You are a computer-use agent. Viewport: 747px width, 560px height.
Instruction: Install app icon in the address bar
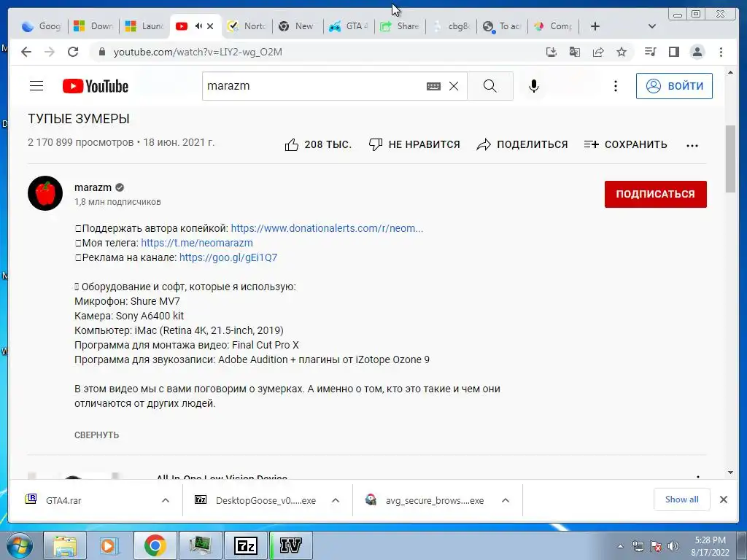[x=551, y=52]
